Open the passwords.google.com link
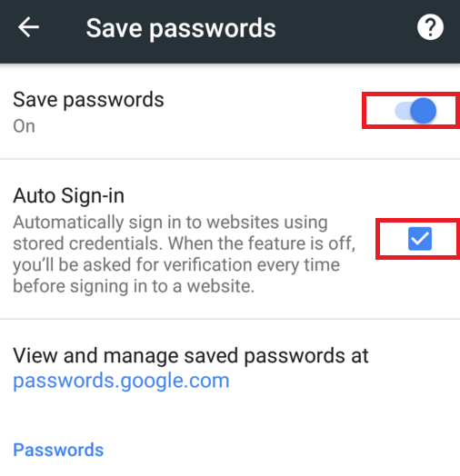 [x=121, y=381]
